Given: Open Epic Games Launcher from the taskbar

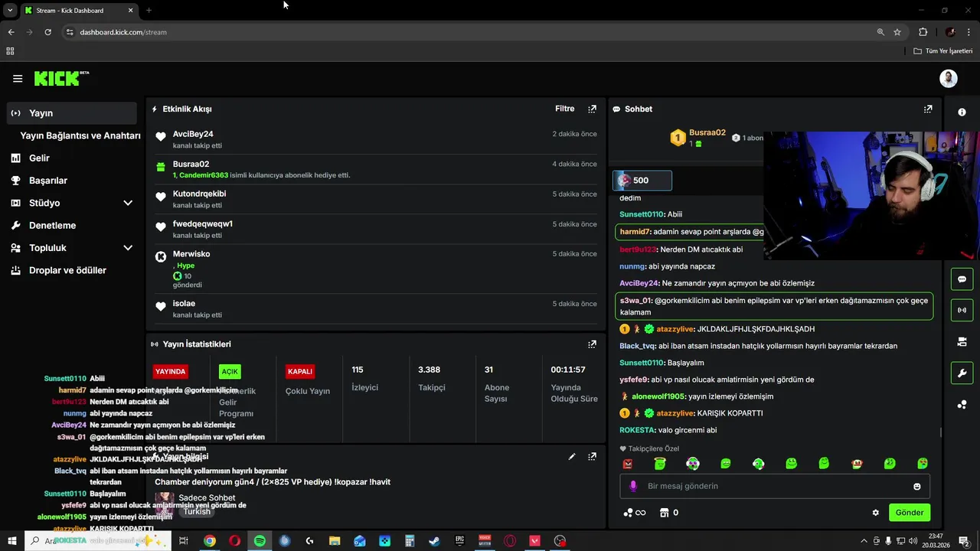Looking at the screenshot, I should click(x=459, y=541).
